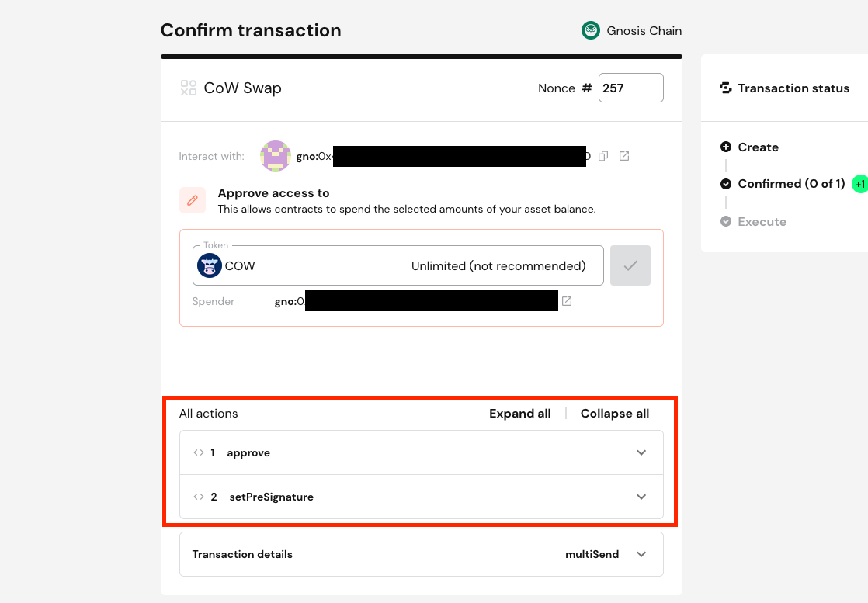Expand the setPreSignature action row
868x603 pixels.
point(641,497)
